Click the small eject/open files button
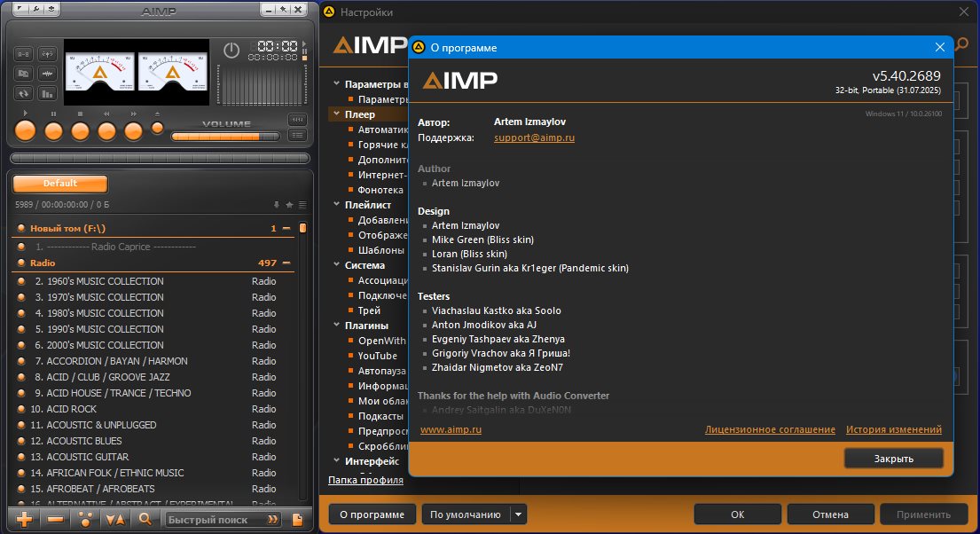Viewport: 980px width, 534px height. pos(158,128)
